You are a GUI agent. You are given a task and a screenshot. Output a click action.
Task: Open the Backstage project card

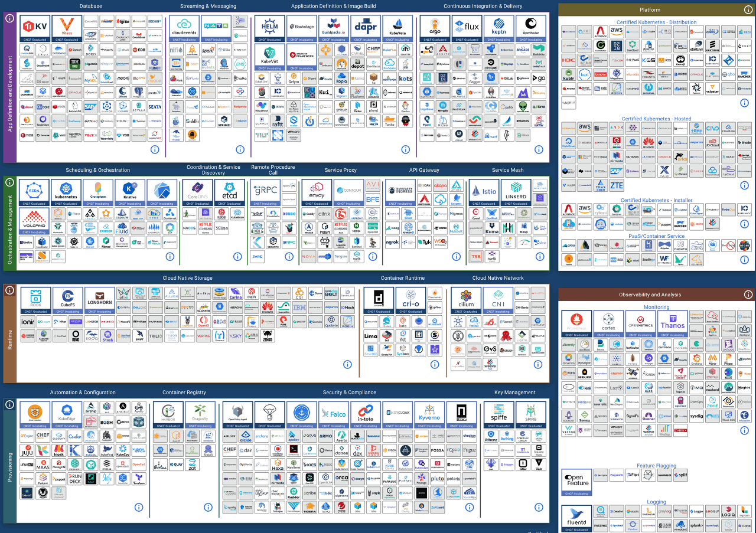point(301,28)
